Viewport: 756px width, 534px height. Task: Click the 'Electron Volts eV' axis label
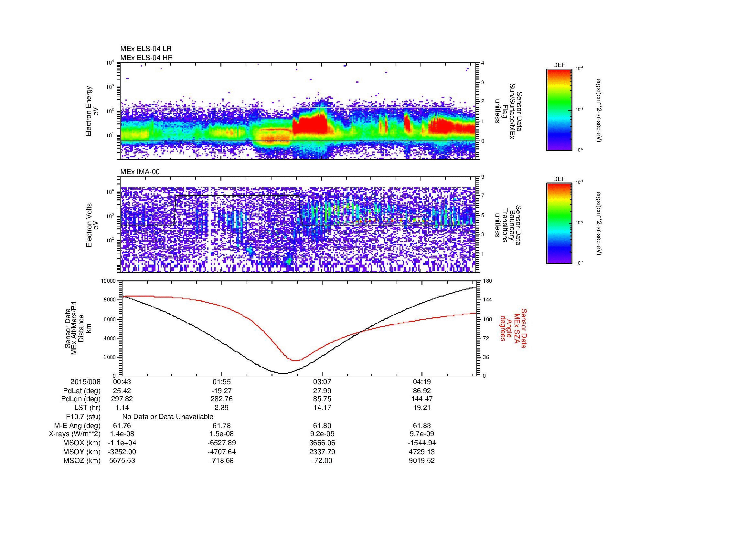[x=92, y=225]
